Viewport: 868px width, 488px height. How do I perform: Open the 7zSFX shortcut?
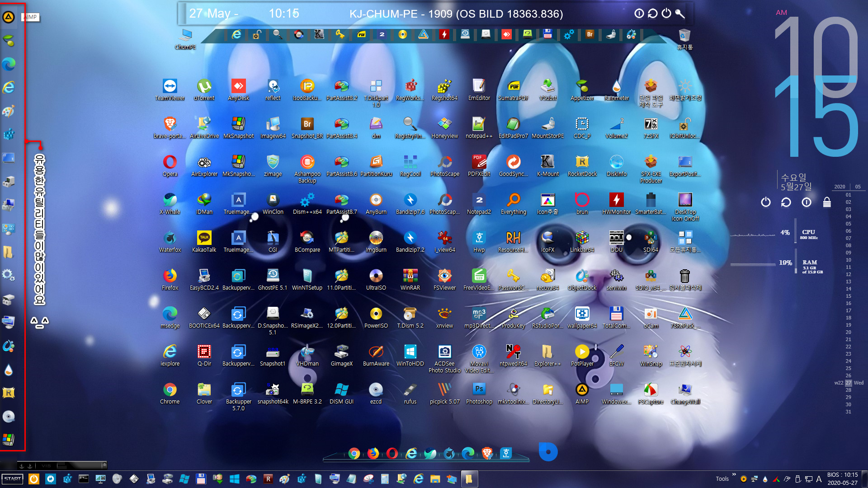tap(651, 127)
